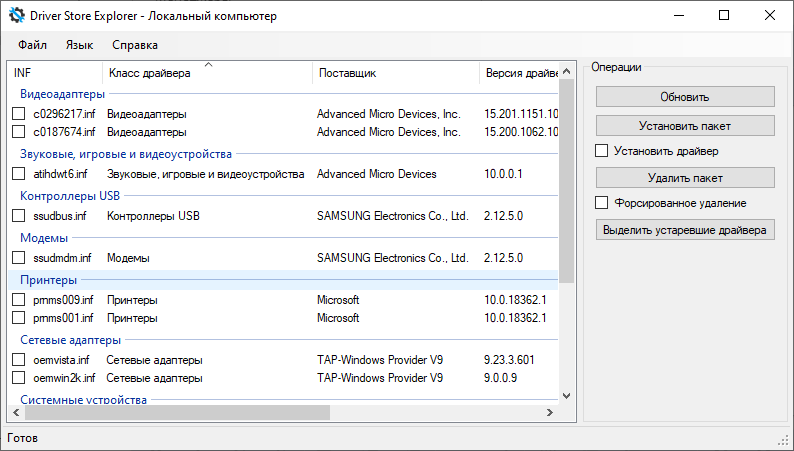Click the Удалить пакет button
Viewport: 794px width, 451px height.
pyautogui.click(x=685, y=178)
